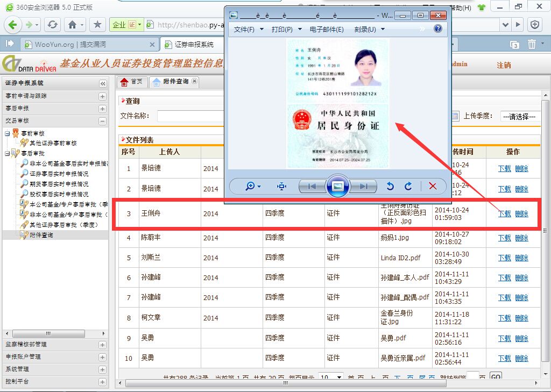Download file uploaded by 陈蔚丰
This screenshot has width=551, height=392.
(x=504, y=238)
